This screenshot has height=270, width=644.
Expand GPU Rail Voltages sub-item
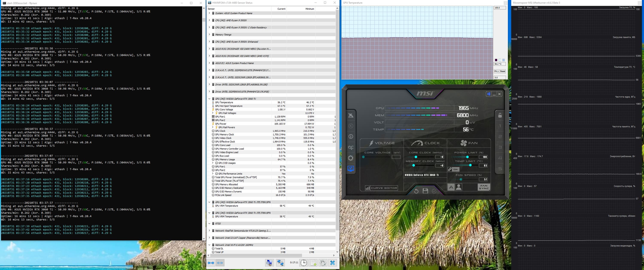point(213,113)
